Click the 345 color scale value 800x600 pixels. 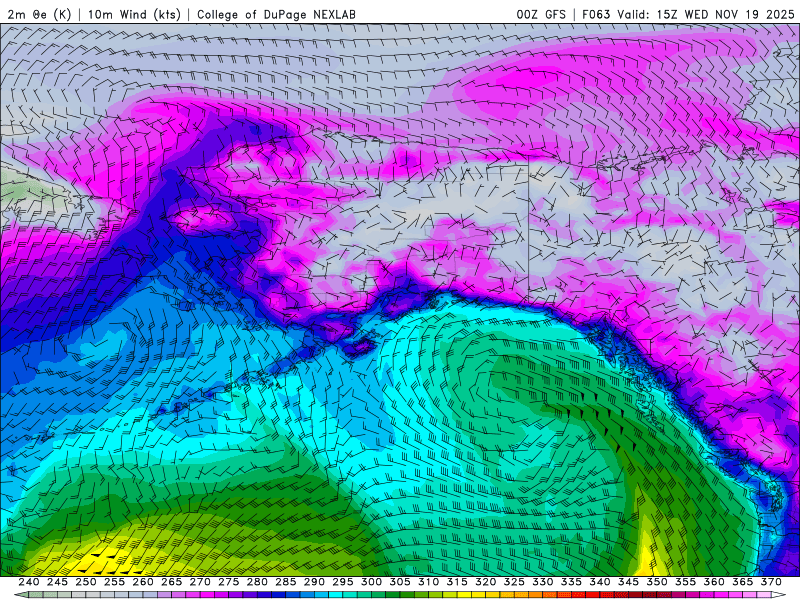point(629,582)
